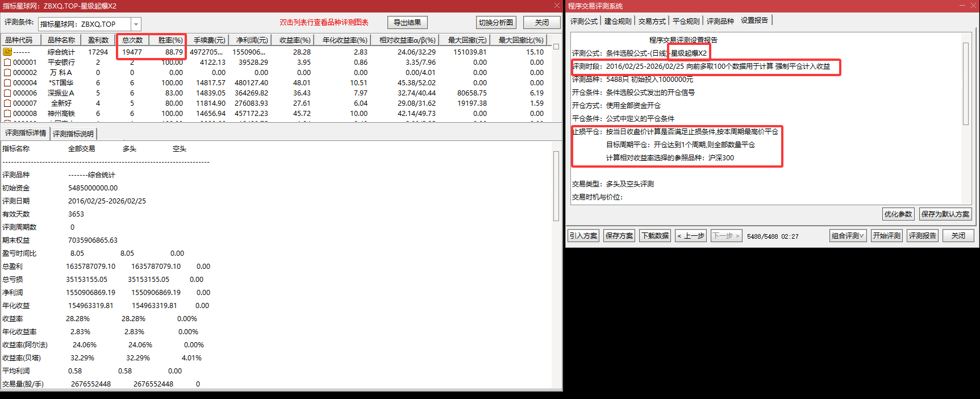Click the 保存方案 button
980x399 pixels.
point(619,236)
